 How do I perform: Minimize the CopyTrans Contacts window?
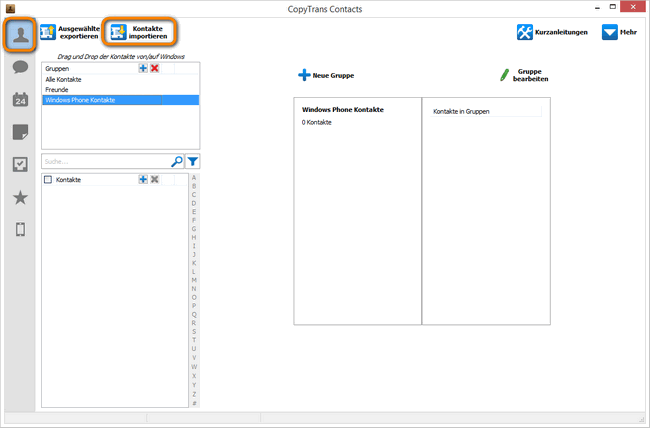597,7
